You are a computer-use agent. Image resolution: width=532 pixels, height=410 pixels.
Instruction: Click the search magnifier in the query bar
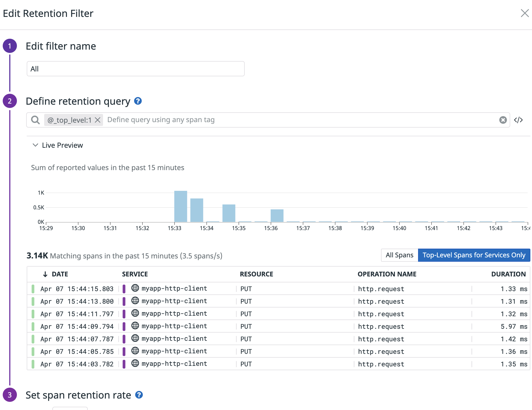point(35,120)
